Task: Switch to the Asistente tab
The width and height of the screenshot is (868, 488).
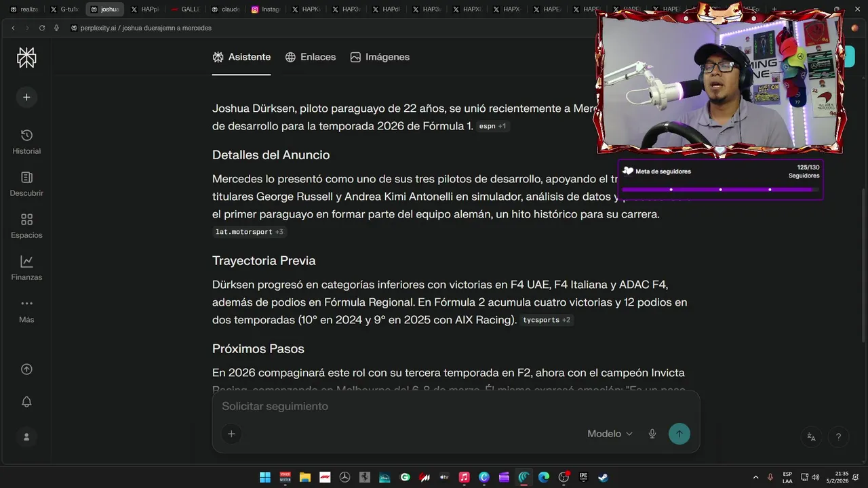Action: coord(241,57)
